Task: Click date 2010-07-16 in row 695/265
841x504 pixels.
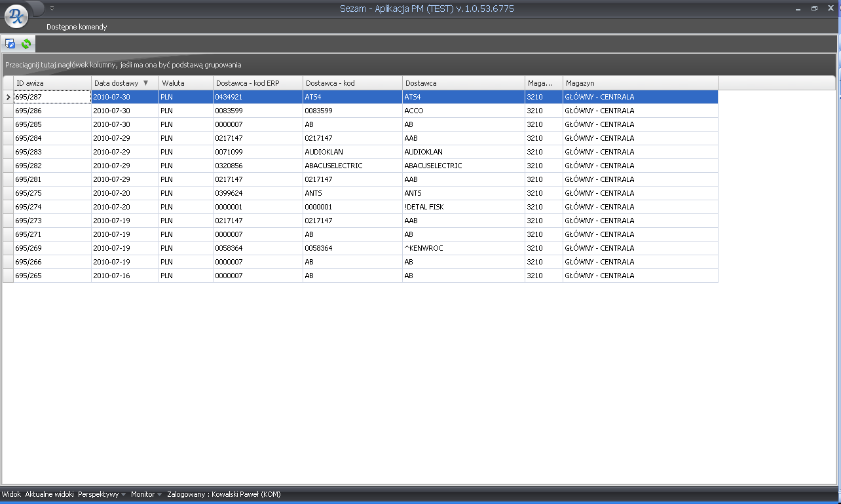Action: pyautogui.click(x=125, y=276)
